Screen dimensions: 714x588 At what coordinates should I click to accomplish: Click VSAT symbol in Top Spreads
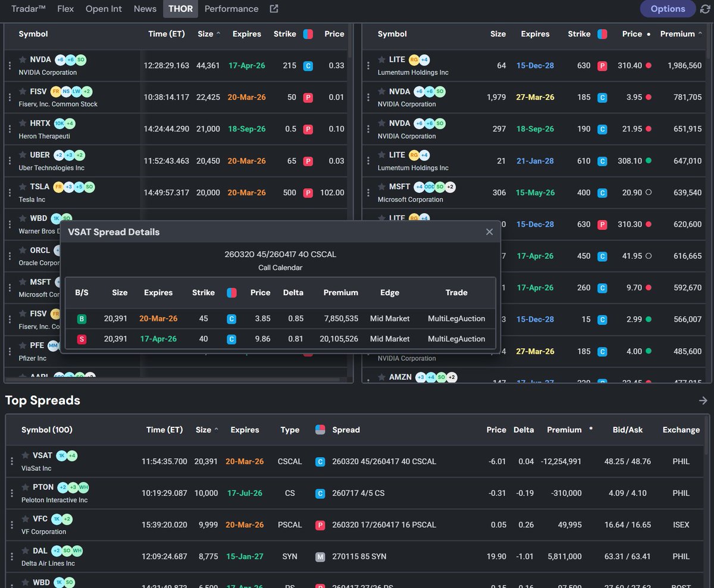[43, 455]
